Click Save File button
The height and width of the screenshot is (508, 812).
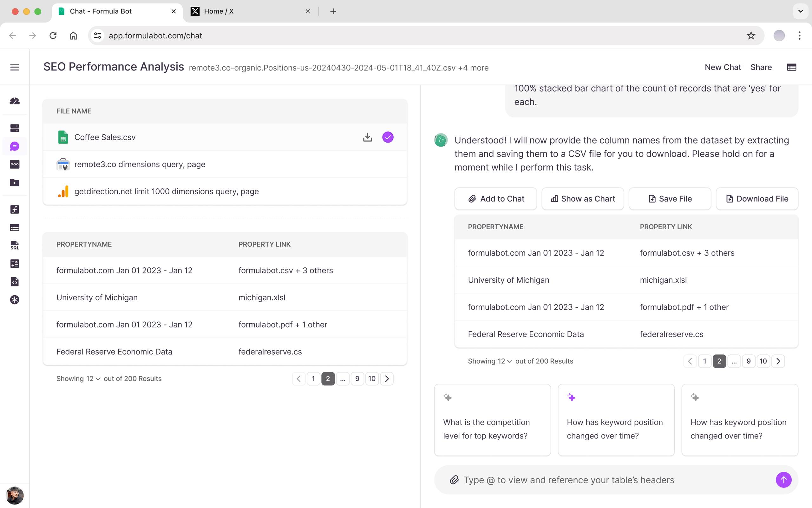click(x=670, y=199)
